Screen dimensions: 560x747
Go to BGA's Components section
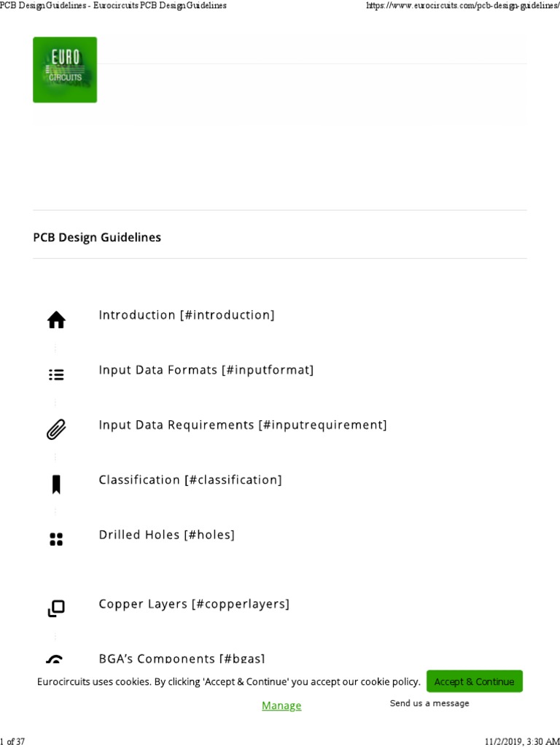click(182, 659)
